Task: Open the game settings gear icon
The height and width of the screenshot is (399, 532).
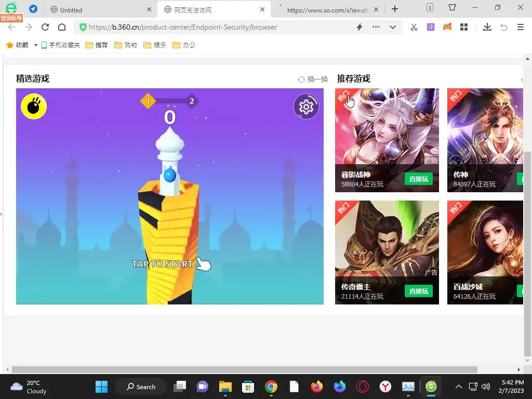Action: point(306,107)
